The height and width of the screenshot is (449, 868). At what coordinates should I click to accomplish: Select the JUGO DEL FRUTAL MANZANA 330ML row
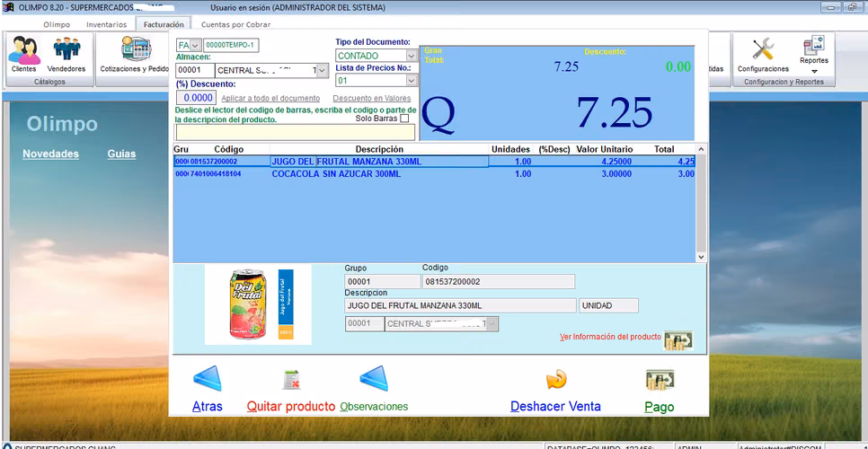(x=434, y=162)
